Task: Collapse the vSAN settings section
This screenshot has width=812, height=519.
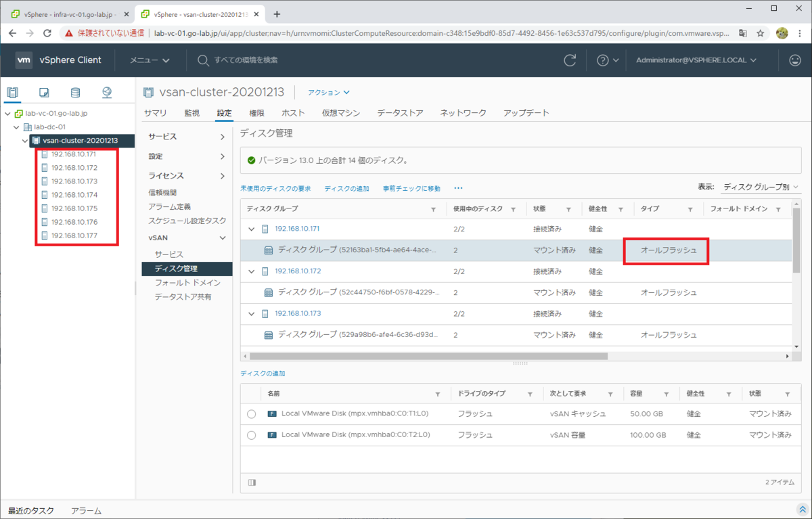Action: [x=186, y=238]
